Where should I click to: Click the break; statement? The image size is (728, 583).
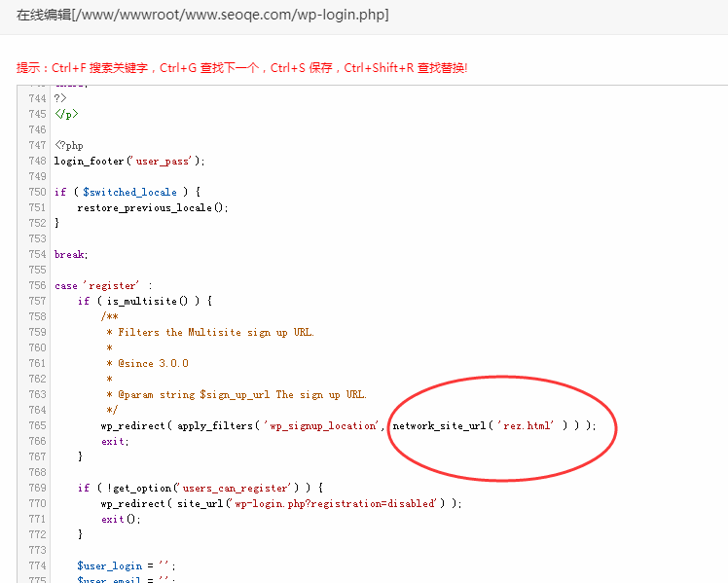(x=71, y=254)
